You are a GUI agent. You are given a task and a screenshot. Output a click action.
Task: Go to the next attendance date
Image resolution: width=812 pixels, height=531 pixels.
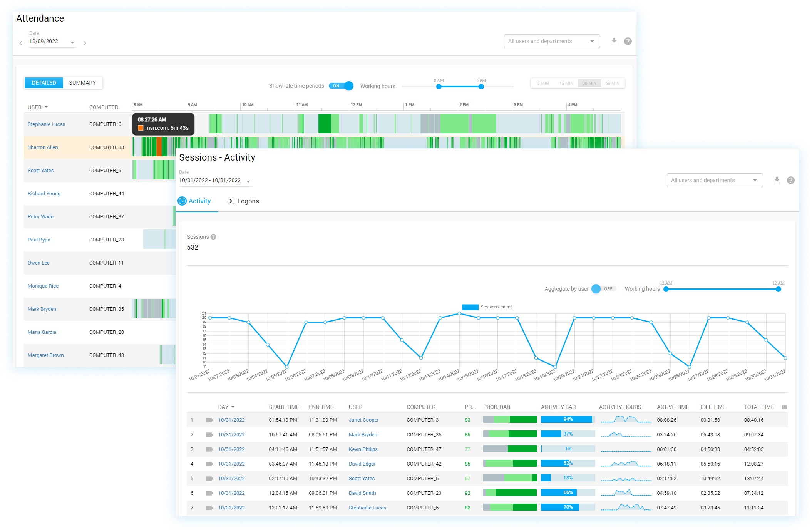[x=85, y=43]
